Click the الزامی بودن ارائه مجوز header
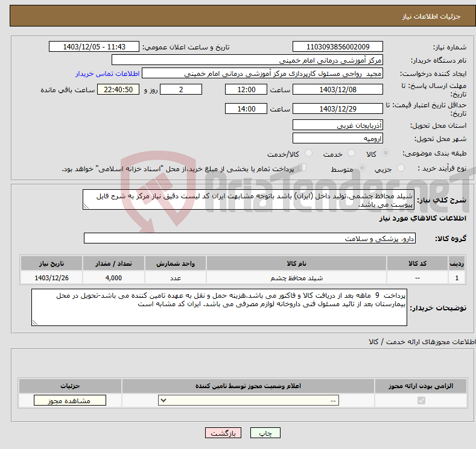 [420, 386]
